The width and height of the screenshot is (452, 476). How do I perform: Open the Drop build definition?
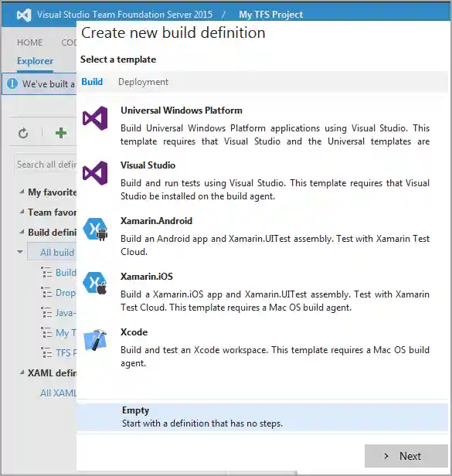coord(66,293)
